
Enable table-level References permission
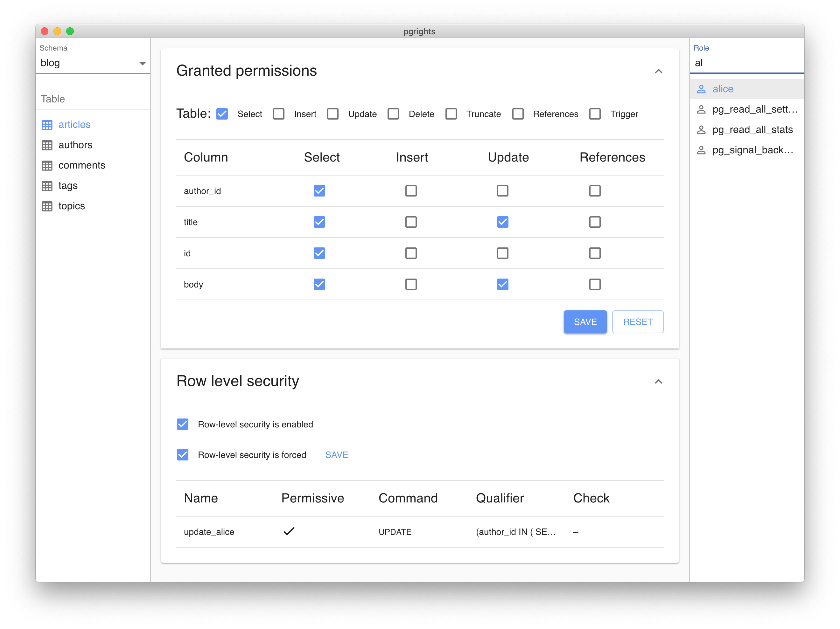[x=518, y=114]
